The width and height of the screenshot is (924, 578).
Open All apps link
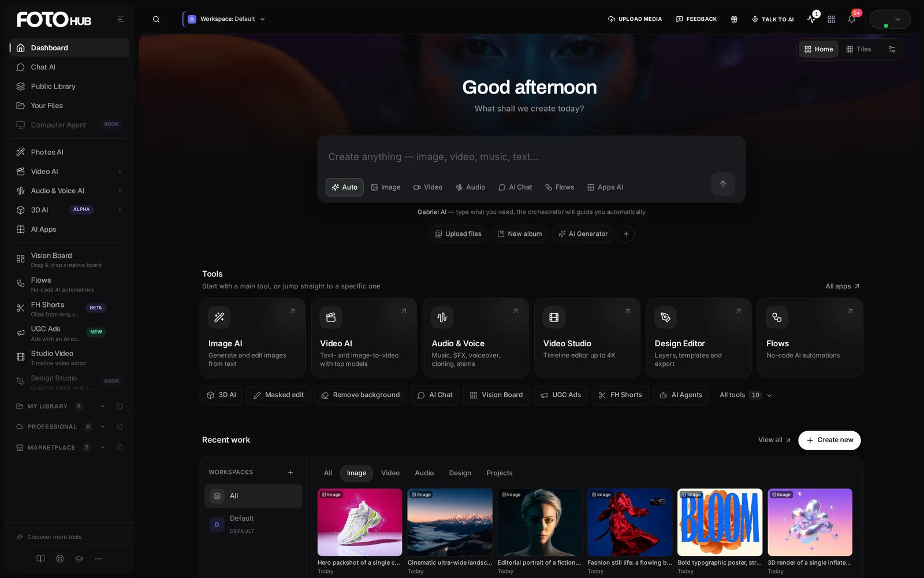point(843,286)
